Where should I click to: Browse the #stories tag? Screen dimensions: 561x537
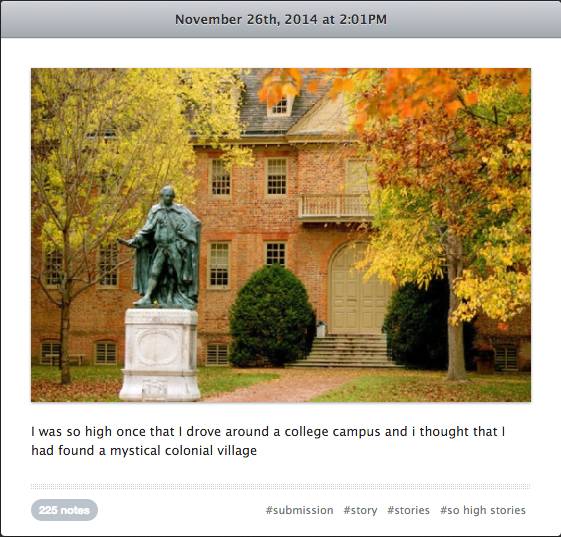tap(408, 510)
